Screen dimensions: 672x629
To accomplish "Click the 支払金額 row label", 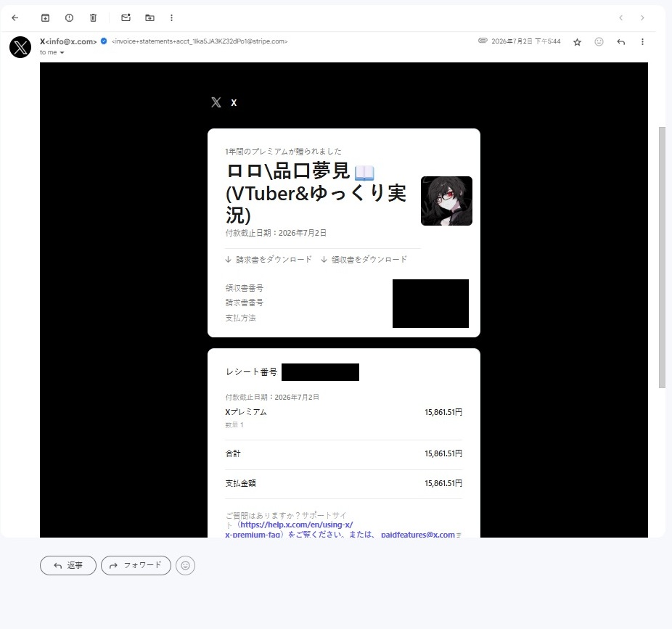I will (240, 483).
